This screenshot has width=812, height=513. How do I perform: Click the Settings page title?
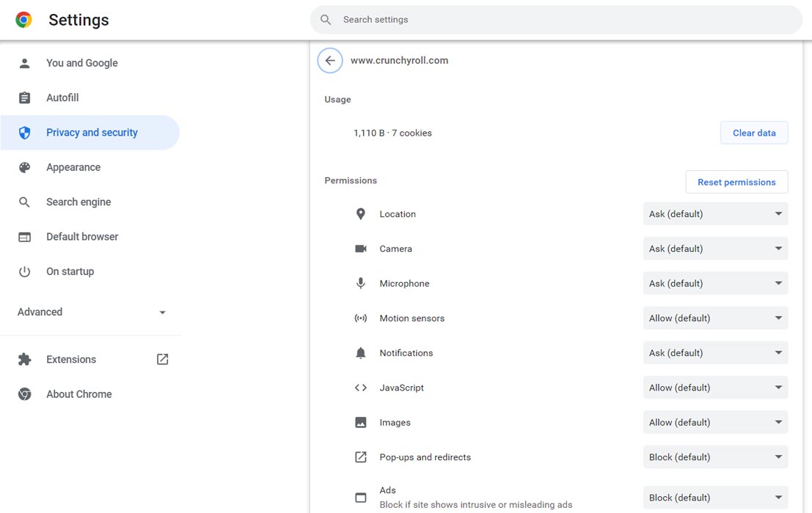pos(78,20)
